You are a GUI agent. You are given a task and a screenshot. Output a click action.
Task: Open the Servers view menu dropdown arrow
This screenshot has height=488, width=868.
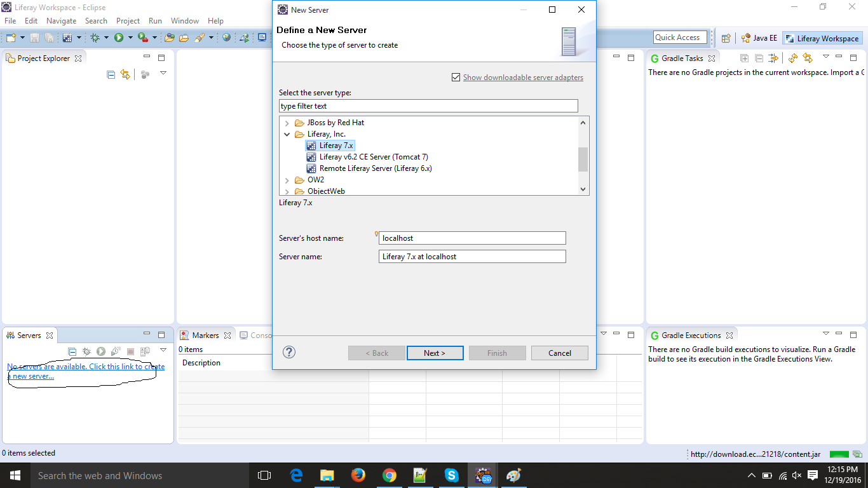(163, 351)
